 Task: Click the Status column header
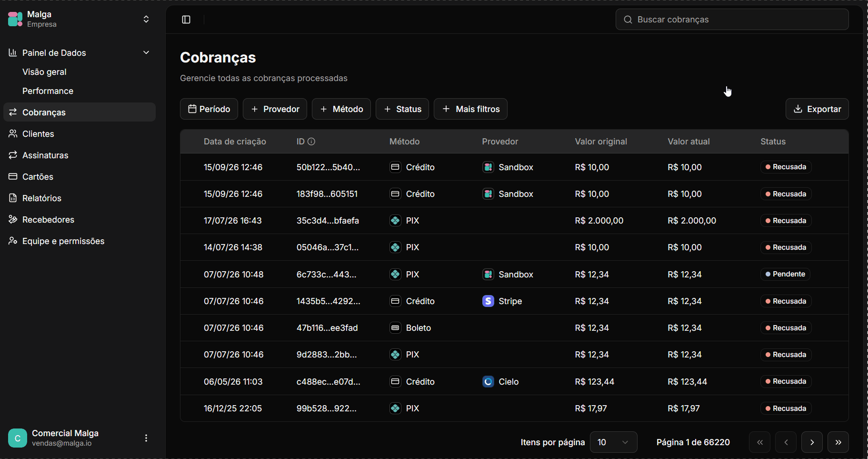pyautogui.click(x=773, y=142)
